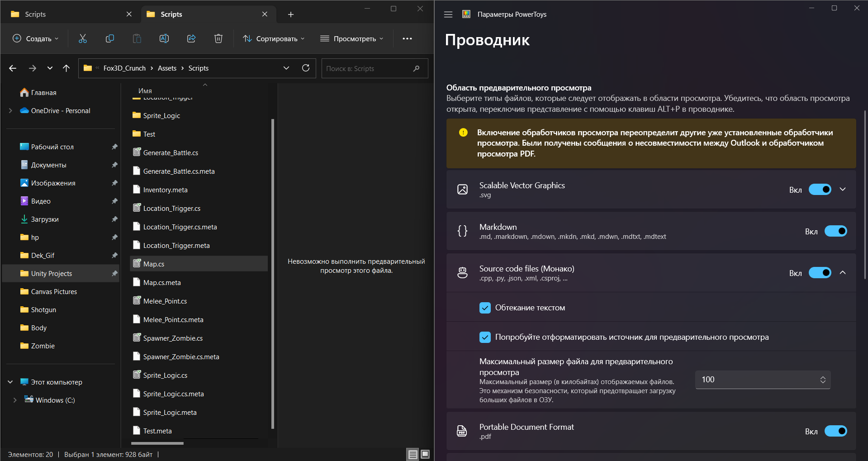Viewport: 868px width, 461px height.
Task: Click the Создать button
Action: pos(35,38)
